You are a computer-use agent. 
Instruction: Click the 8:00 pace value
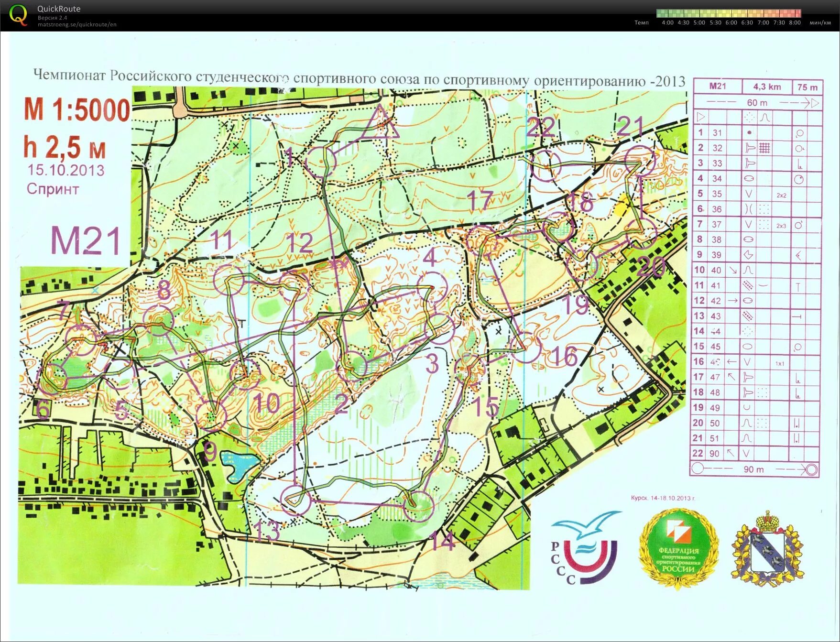point(795,22)
